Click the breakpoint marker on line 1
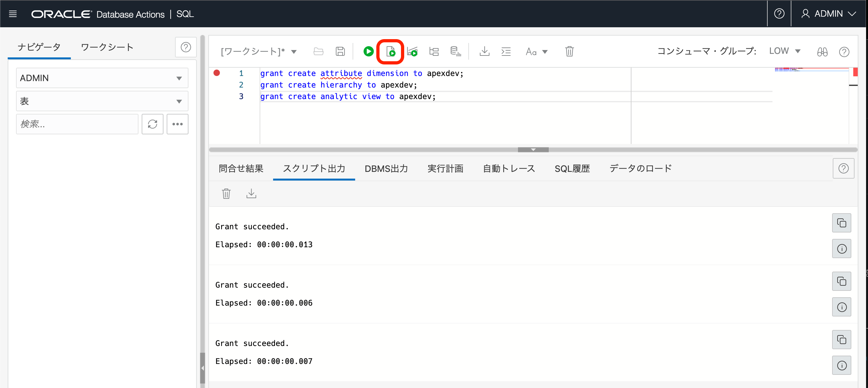868x388 pixels. point(217,73)
